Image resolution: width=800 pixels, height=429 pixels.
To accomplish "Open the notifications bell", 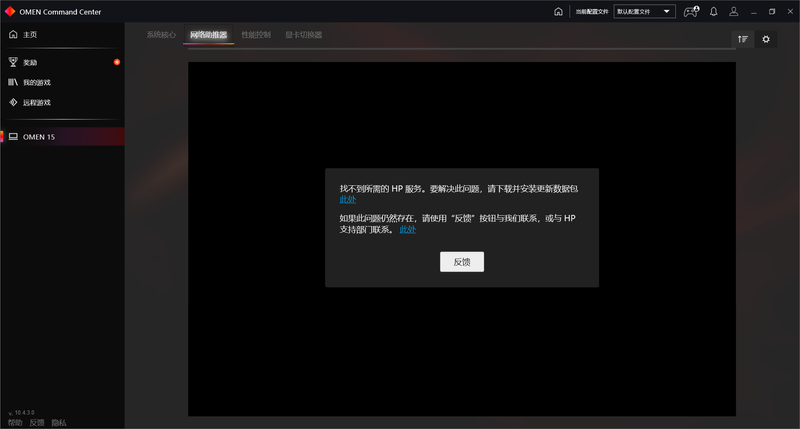I will pyautogui.click(x=713, y=12).
